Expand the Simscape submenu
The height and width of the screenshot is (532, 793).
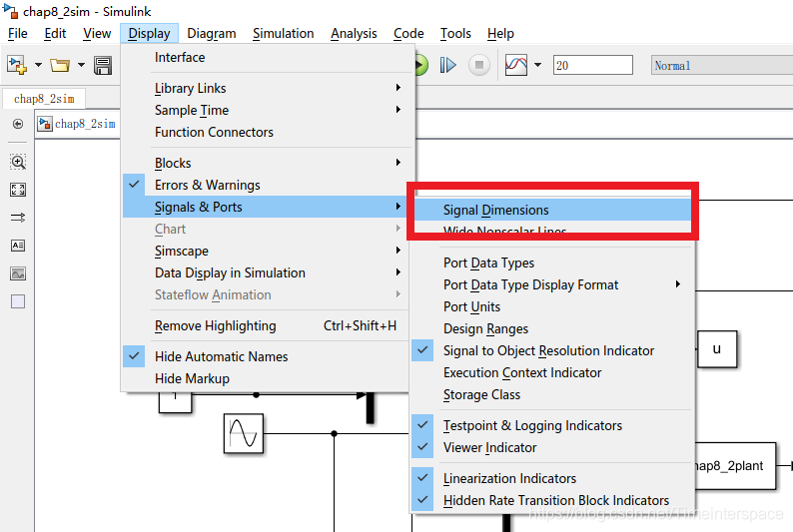tap(268, 252)
